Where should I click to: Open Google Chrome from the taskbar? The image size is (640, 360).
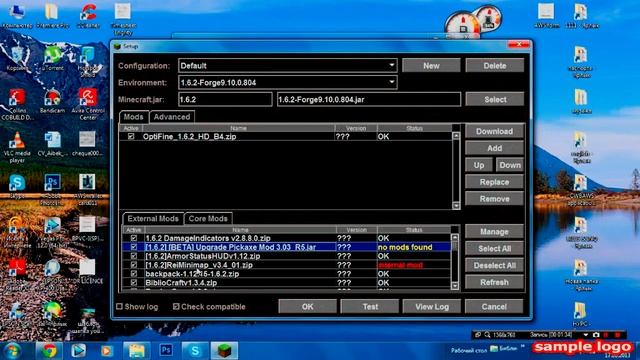(x=49, y=351)
